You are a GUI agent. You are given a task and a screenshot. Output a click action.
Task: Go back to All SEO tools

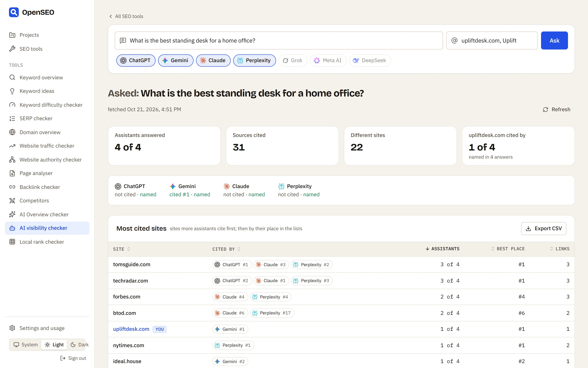click(126, 16)
